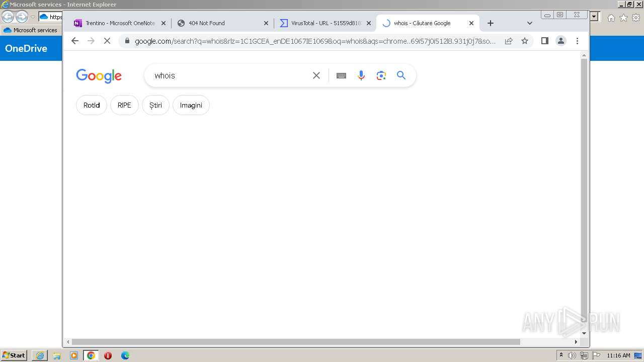The image size is (644, 362).
Task: Go back in Chrome history
Action: pyautogui.click(x=75, y=41)
